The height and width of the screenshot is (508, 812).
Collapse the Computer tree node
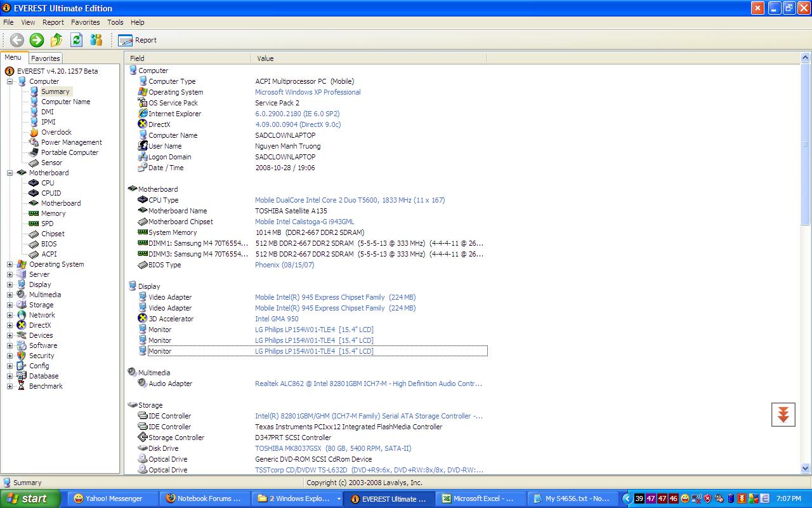(x=10, y=81)
